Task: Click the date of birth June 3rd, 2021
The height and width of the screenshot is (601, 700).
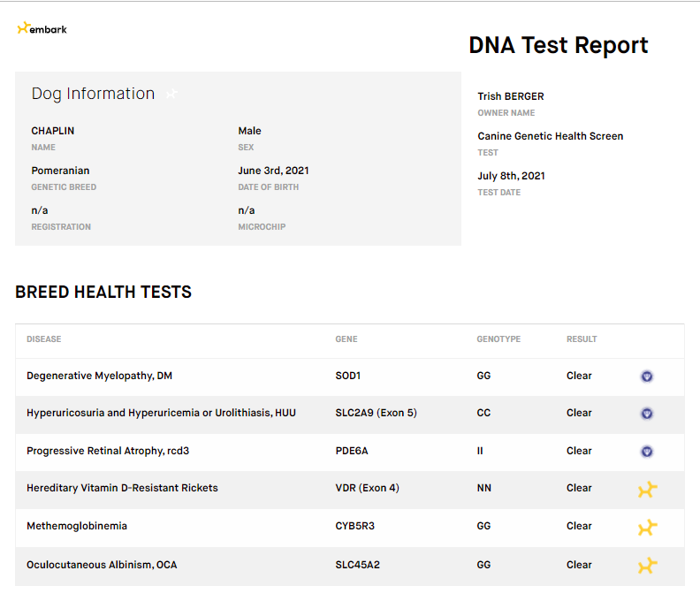Action: (273, 171)
